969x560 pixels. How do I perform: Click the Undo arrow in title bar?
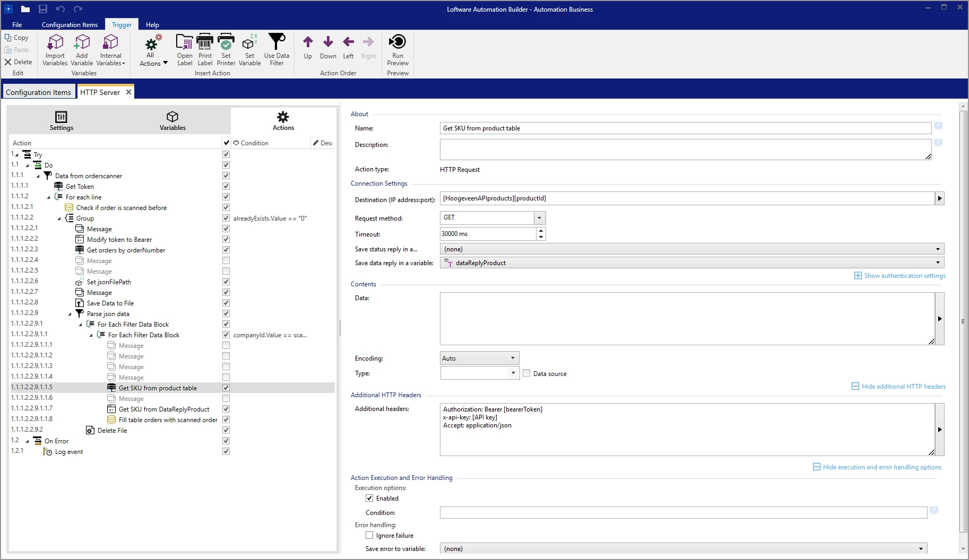tap(60, 9)
